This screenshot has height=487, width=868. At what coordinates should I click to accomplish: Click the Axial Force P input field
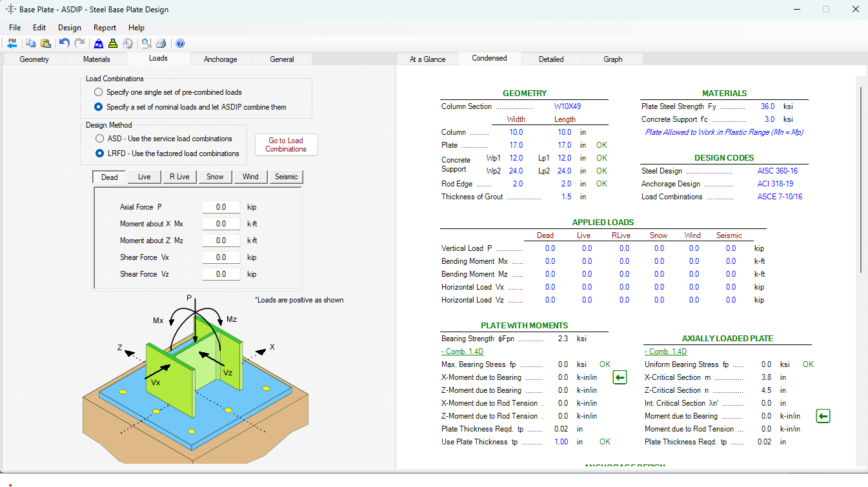click(x=221, y=207)
